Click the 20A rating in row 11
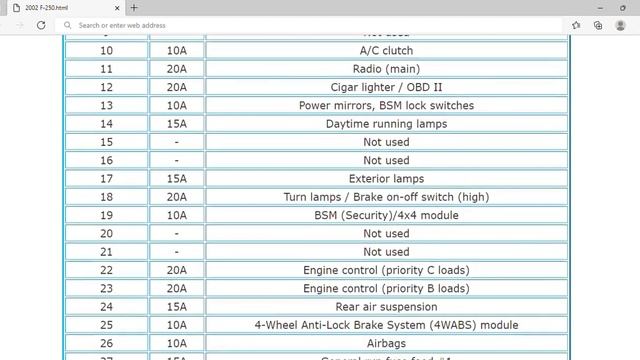The image size is (640, 360). pyautogui.click(x=177, y=69)
